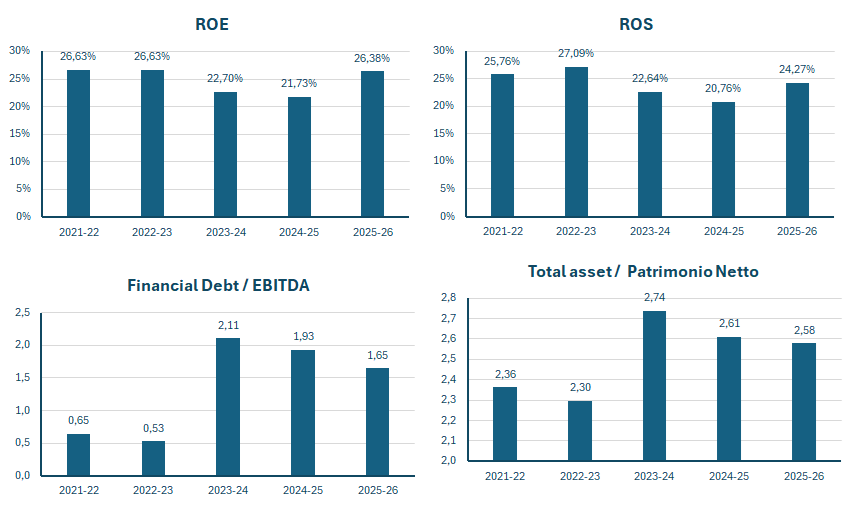
Task: Select the ROE bar for 2023-24
Action: [225, 154]
